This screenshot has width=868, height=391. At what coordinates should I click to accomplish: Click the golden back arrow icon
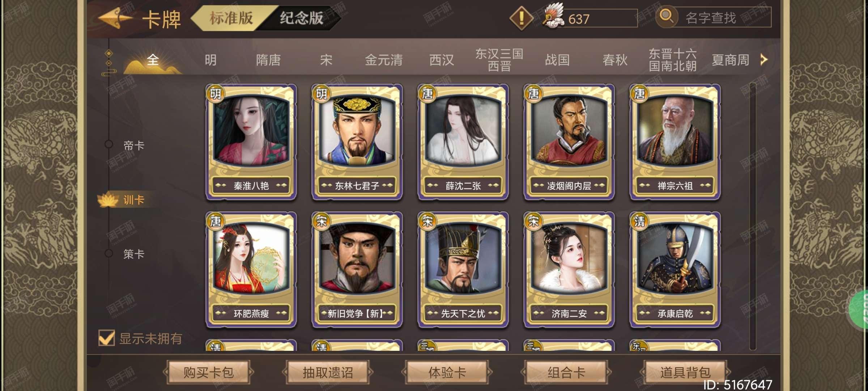[x=116, y=18]
